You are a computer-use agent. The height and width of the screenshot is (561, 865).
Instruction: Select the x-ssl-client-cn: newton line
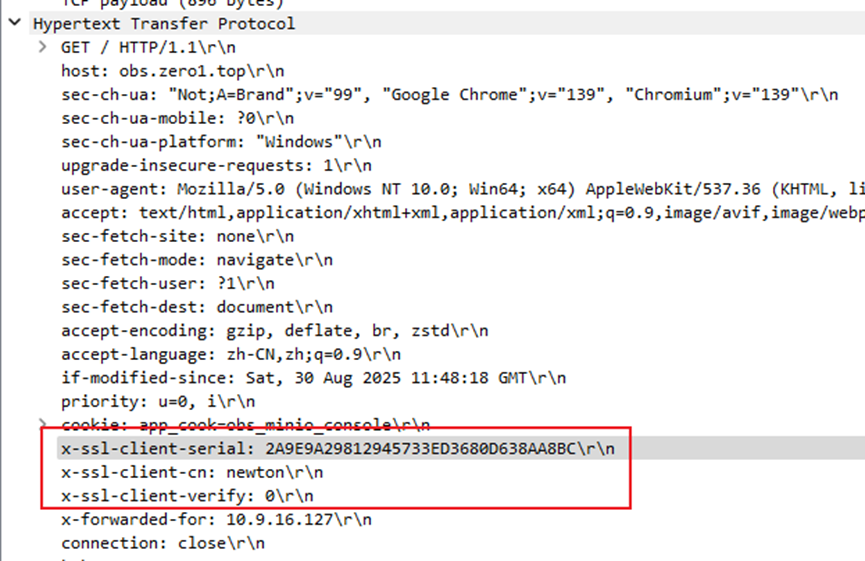[x=192, y=473]
